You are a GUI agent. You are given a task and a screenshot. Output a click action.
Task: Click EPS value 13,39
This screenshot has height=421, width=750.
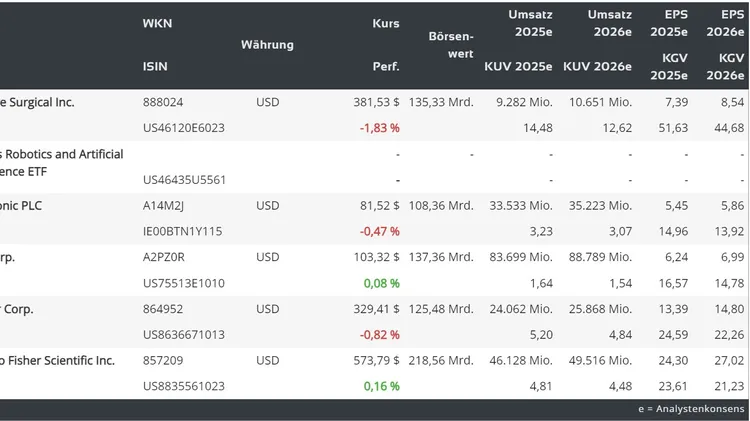click(x=673, y=309)
